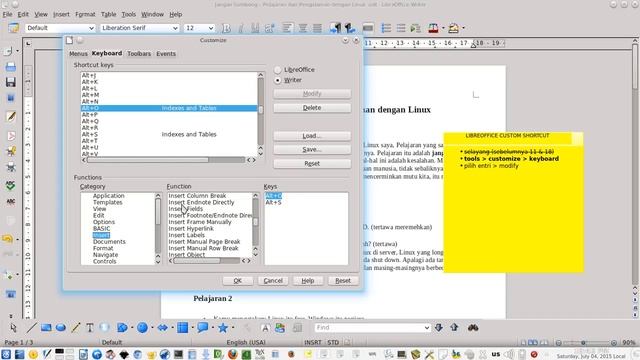Screen dimensions: 640x360
Task: Open the File menu
Action: click(7, 14)
